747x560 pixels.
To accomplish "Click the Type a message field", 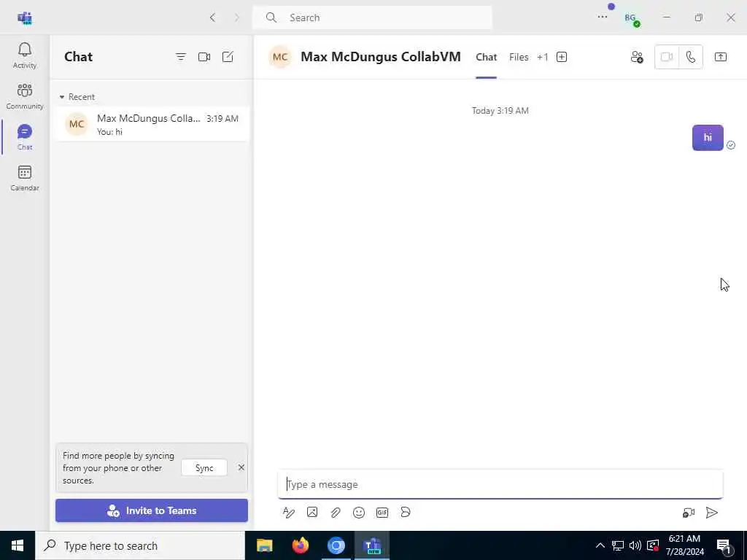I will [x=500, y=484].
